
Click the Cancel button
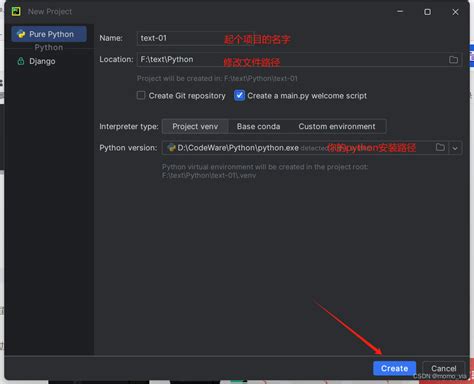[443, 368]
